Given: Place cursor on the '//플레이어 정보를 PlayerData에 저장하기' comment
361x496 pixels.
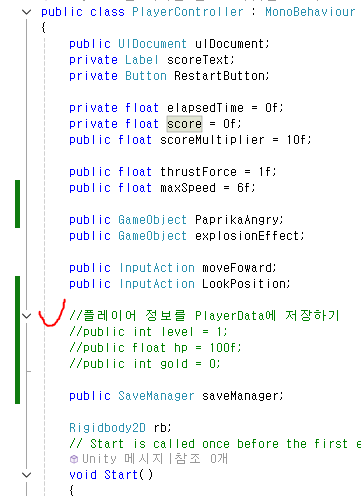Looking at the screenshot, I should [204, 315].
